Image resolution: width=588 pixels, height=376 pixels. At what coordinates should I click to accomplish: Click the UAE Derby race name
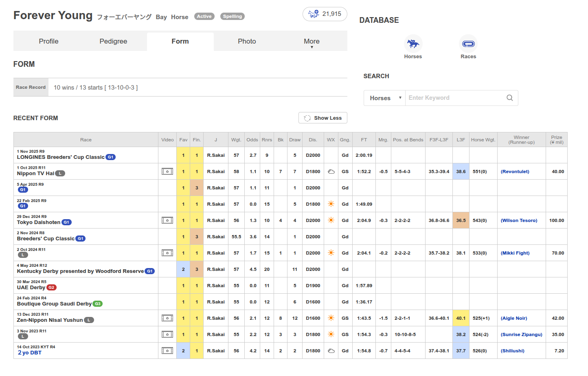(x=31, y=288)
